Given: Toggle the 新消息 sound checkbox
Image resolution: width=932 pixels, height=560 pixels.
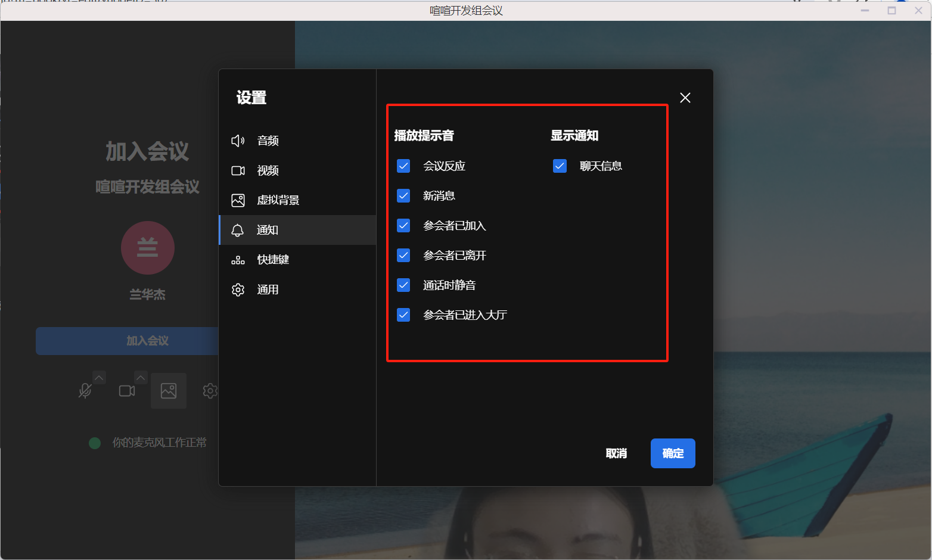Looking at the screenshot, I should [x=403, y=195].
